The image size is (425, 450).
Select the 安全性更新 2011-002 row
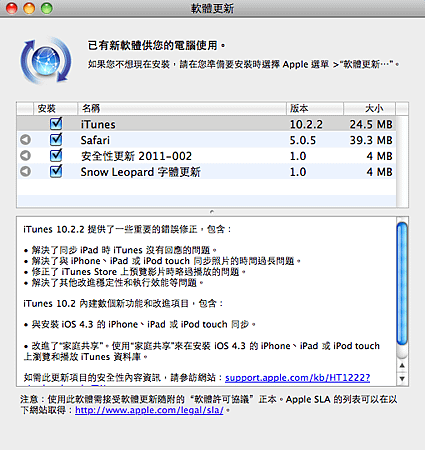207,156
